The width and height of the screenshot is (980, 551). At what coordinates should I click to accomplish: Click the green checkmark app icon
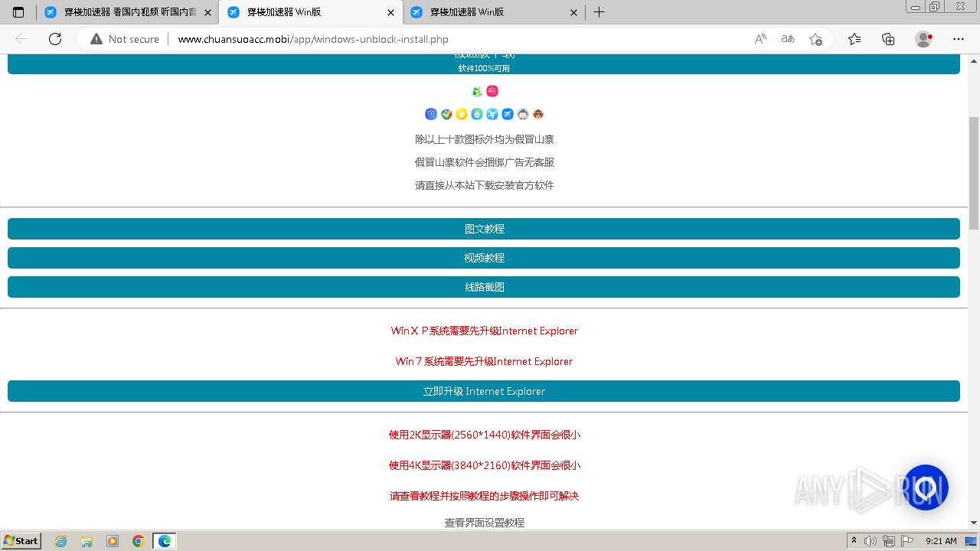pos(446,114)
